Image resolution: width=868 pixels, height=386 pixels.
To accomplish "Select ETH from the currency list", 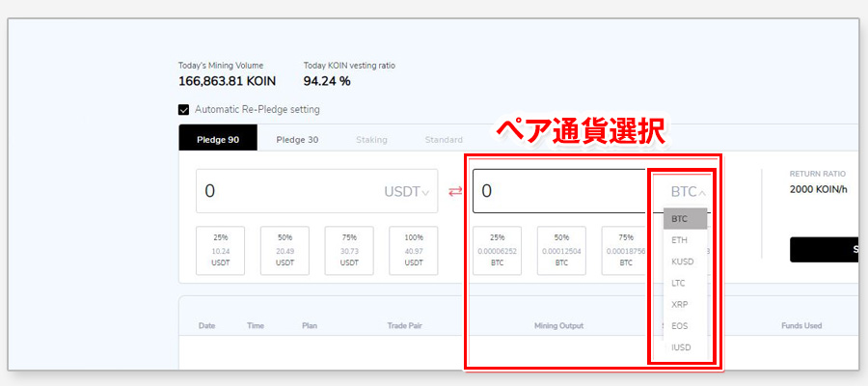I will pyautogui.click(x=680, y=239).
